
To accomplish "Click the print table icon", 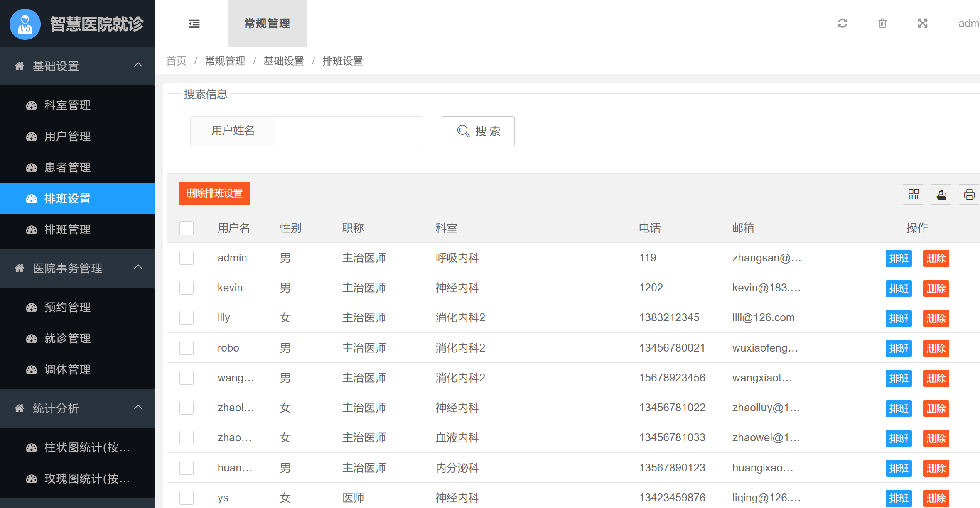I will pyautogui.click(x=969, y=194).
